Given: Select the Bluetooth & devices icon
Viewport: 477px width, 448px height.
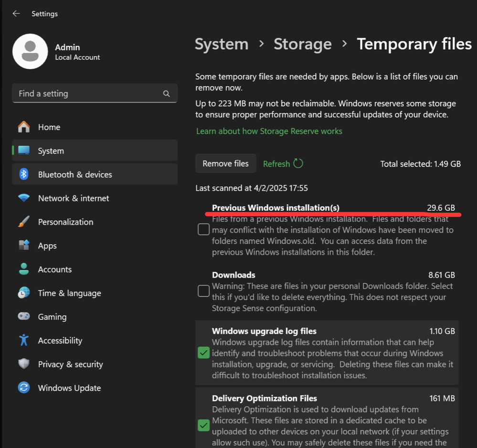Looking at the screenshot, I should pos(24,174).
